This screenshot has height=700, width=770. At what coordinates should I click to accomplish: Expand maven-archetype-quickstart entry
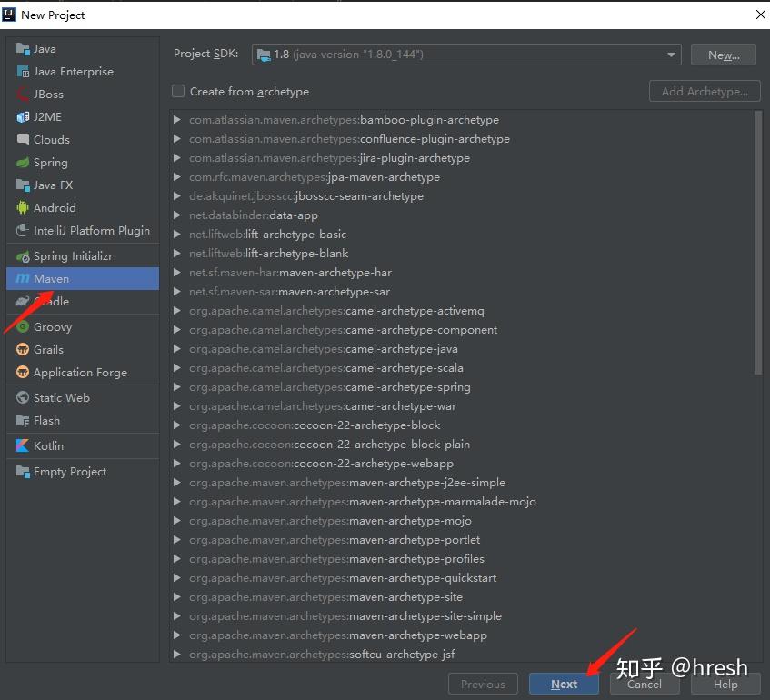pyautogui.click(x=177, y=578)
